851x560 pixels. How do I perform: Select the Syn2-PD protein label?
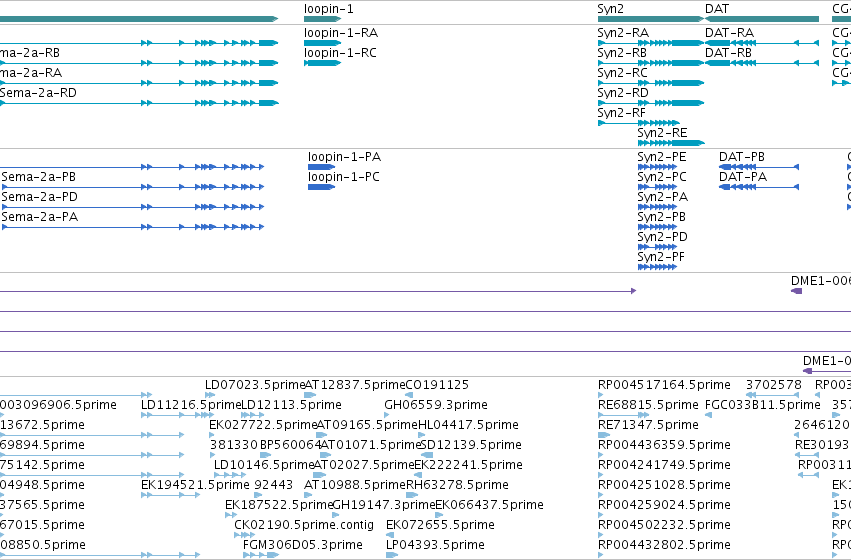point(663,237)
